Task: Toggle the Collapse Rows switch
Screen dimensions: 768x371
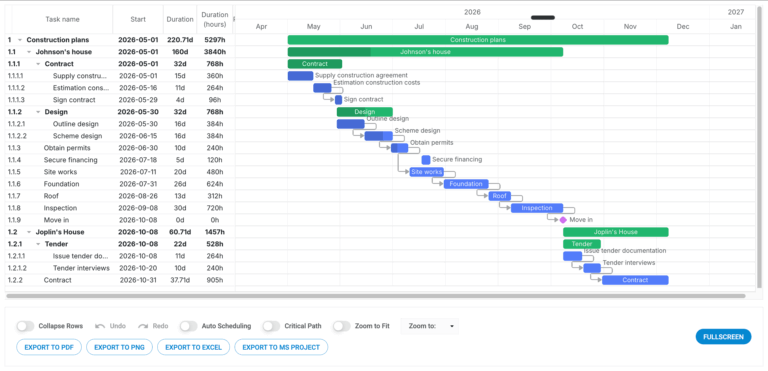Action: 25,326
